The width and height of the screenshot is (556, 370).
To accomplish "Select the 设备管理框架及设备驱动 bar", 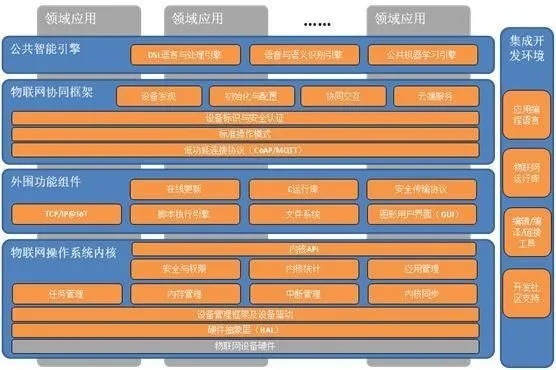I will (x=245, y=315).
